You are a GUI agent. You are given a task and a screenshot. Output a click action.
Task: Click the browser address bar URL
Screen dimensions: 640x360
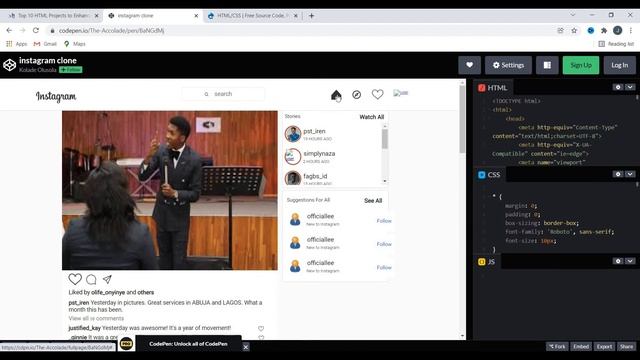111,31
